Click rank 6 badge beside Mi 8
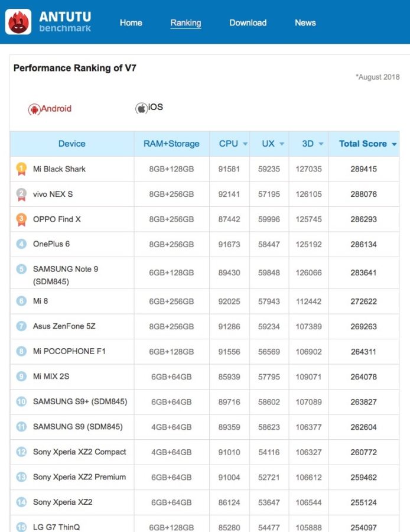 pyautogui.click(x=21, y=301)
